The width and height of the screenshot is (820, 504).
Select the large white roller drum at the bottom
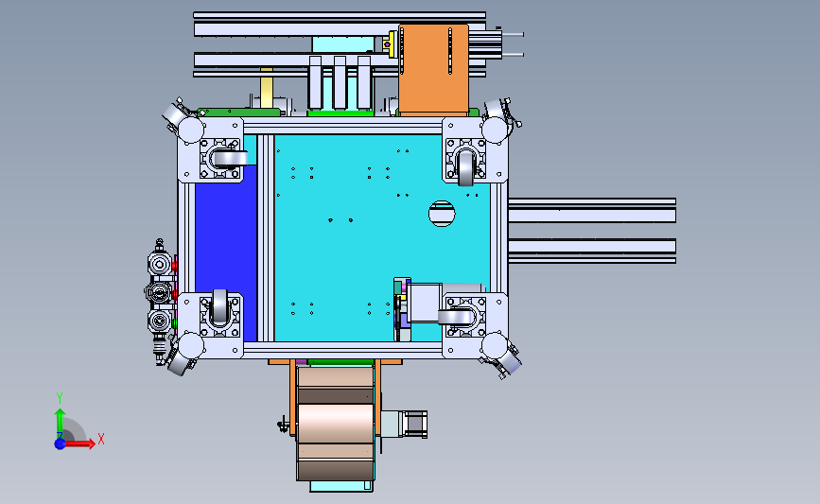[335, 424]
